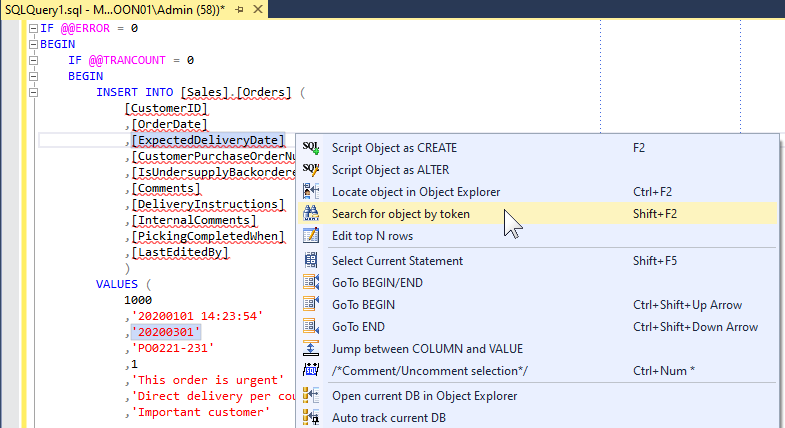Select GoTo BEGIN/END menu entry
This screenshot has height=428, width=785.
point(538,283)
